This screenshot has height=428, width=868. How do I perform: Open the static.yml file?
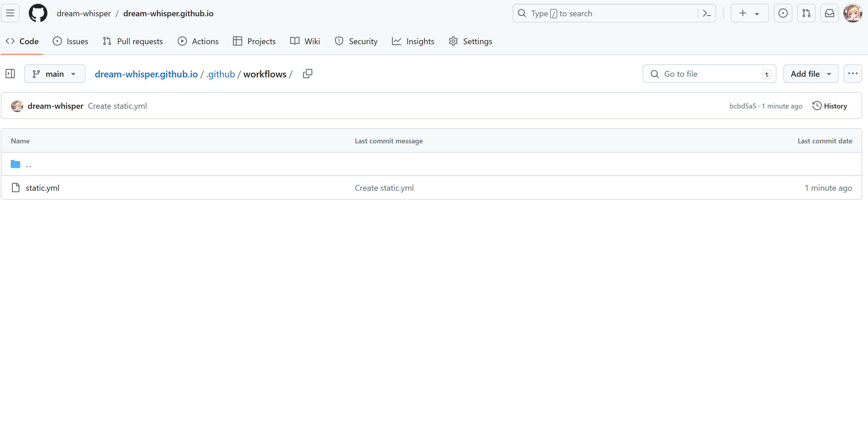click(x=42, y=188)
